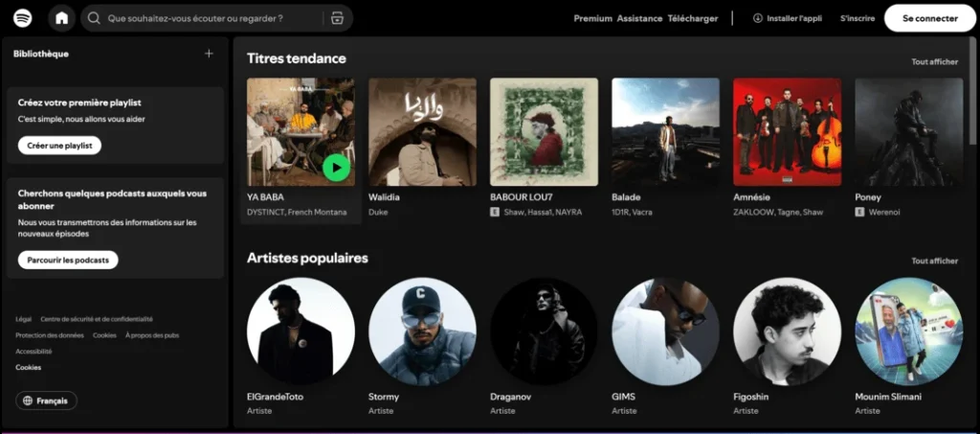Go to Home via house icon

62,18
